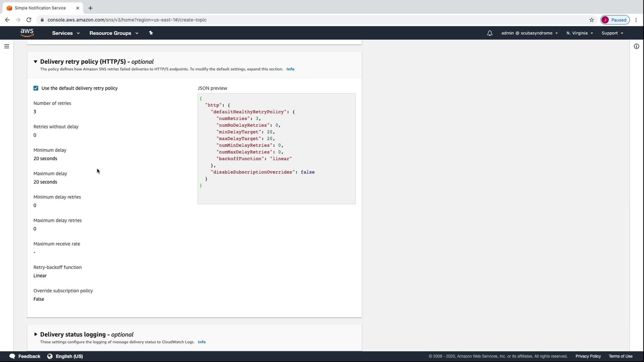Click the site lock icon in address bar
Screen dimensions: 644x362
tap(42, 20)
